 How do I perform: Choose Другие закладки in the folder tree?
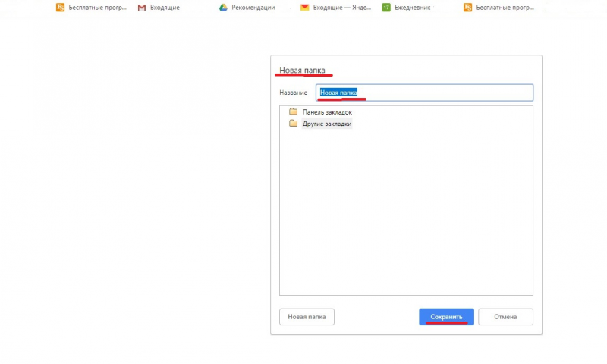[x=327, y=124]
